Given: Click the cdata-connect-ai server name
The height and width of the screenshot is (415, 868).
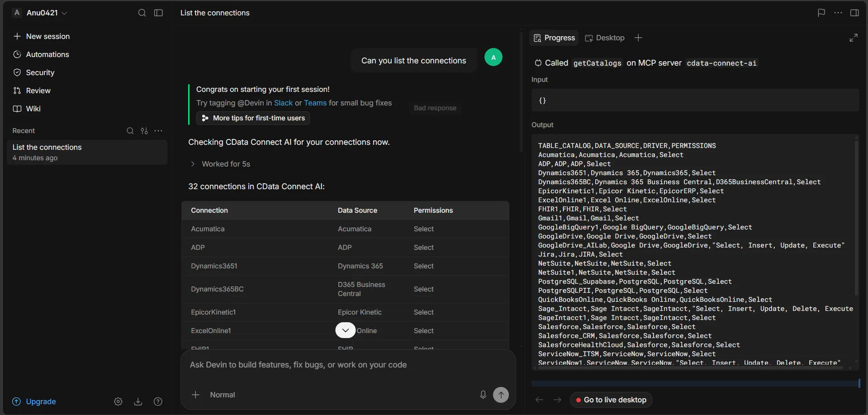Looking at the screenshot, I should (x=721, y=63).
